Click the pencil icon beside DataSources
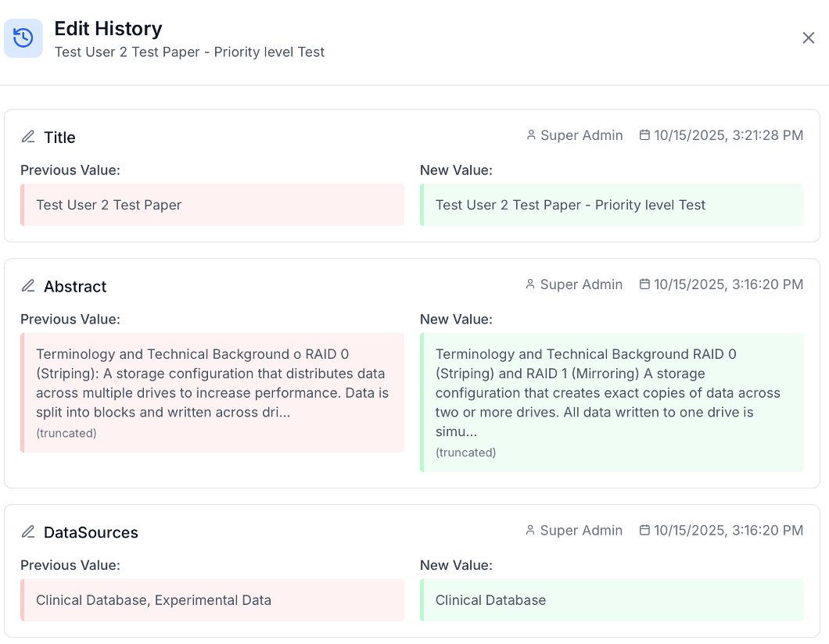Image resolution: width=829 pixels, height=644 pixels. coord(28,532)
